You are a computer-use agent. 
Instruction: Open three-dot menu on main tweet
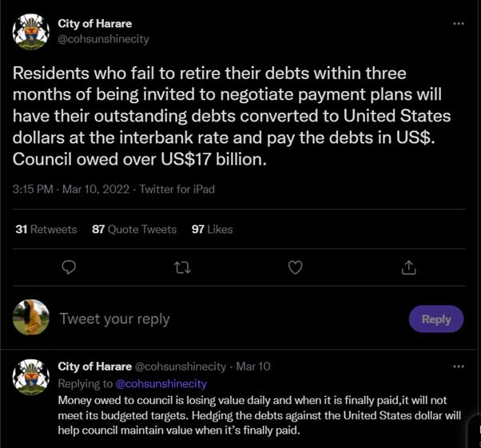[459, 23]
